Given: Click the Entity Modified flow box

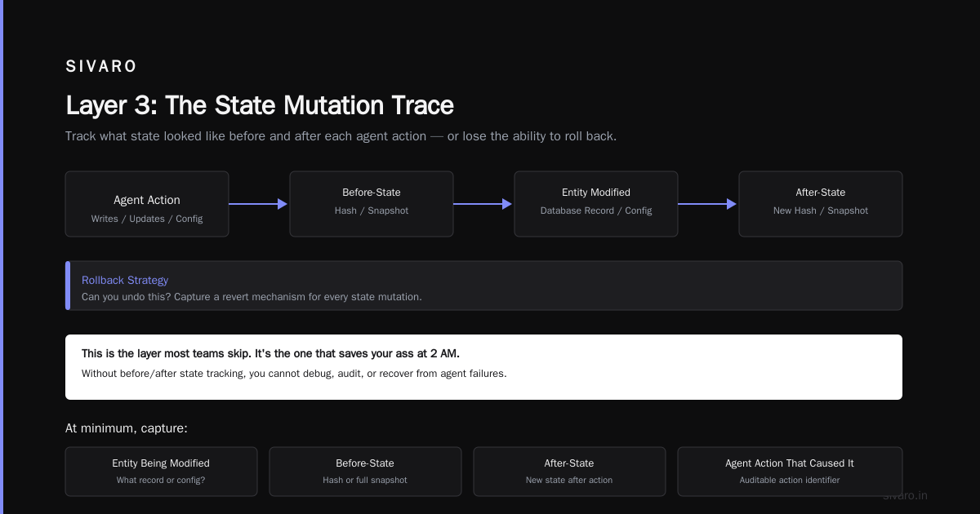Looking at the screenshot, I should coord(596,204).
